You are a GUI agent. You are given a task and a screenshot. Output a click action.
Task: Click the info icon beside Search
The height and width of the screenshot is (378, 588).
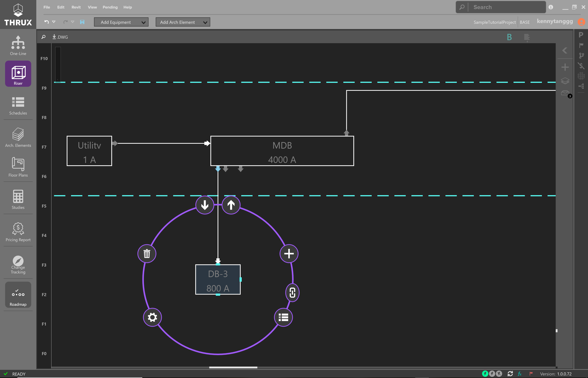[x=551, y=7]
